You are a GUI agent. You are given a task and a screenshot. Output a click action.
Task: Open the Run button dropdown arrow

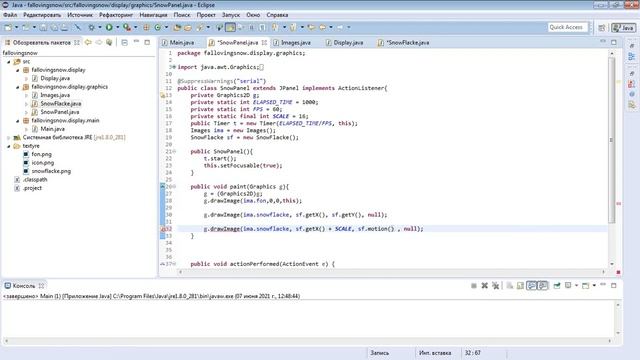coord(118,27)
